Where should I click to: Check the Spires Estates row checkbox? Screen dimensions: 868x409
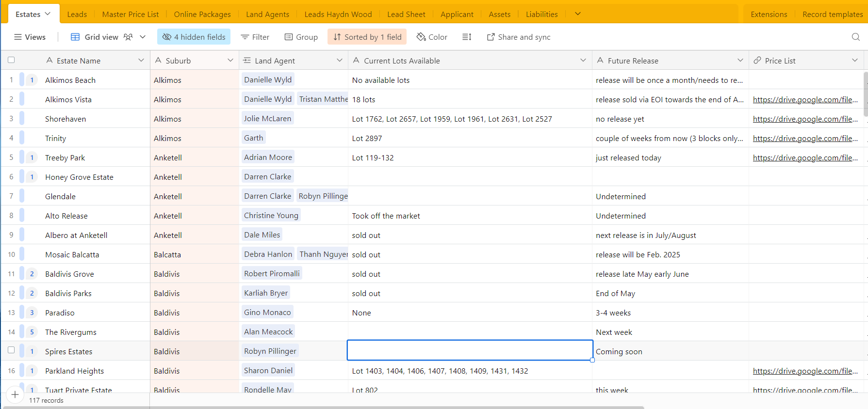[x=11, y=350]
